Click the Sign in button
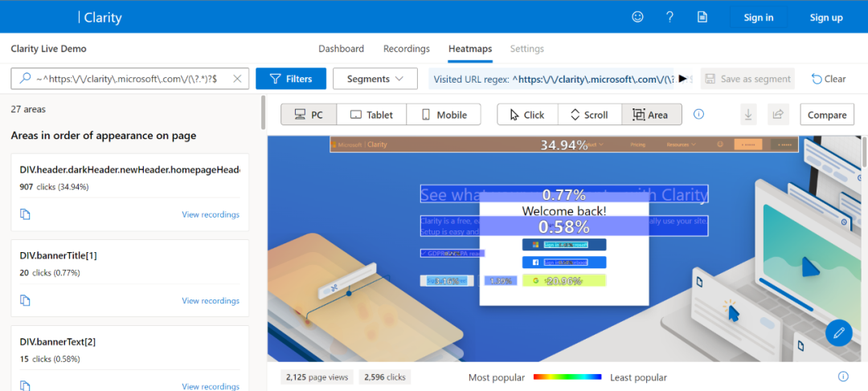868x391 pixels. 759,17
